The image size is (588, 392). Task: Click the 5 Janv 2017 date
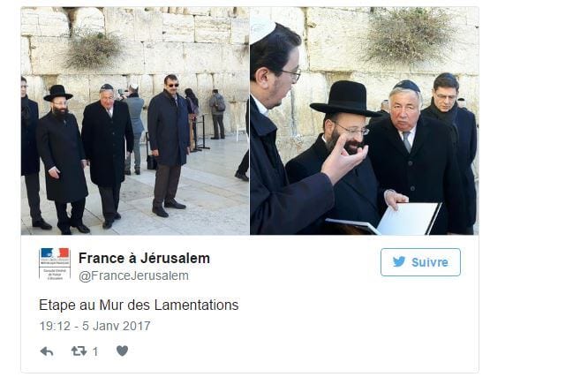(117, 326)
